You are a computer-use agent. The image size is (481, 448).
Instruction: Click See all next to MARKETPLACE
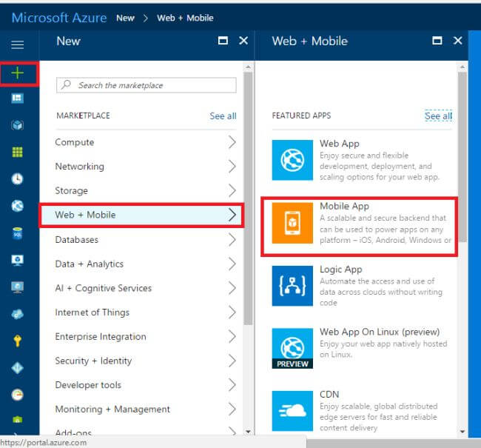coord(223,116)
